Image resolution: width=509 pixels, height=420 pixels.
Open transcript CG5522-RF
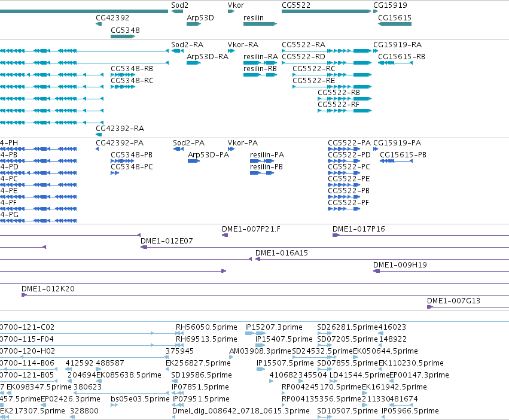[339, 105]
